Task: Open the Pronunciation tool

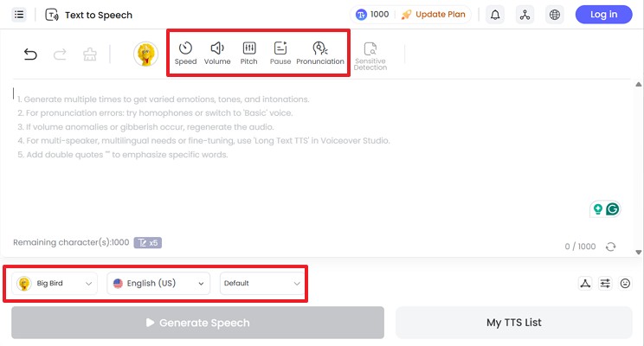Action: pyautogui.click(x=319, y=52)
